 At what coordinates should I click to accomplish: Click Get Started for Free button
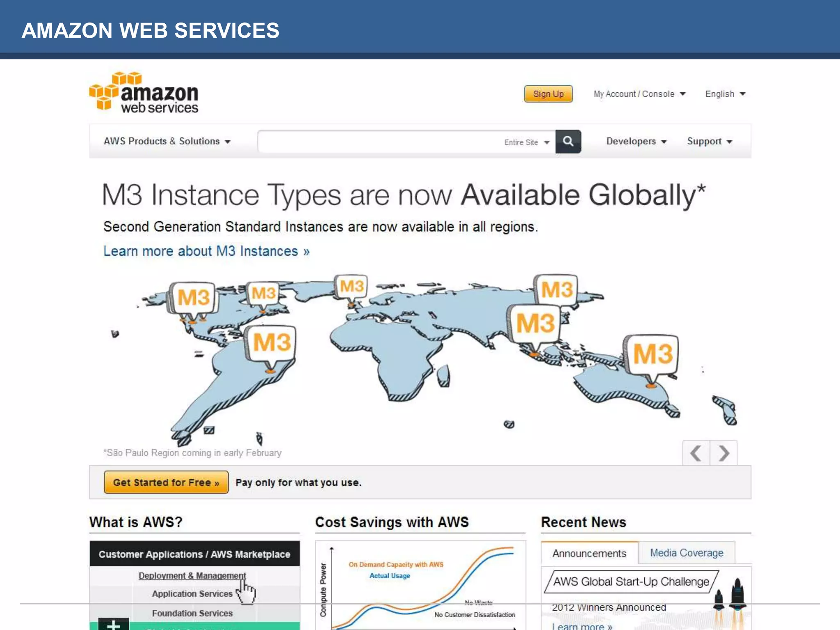coord(166,482)
